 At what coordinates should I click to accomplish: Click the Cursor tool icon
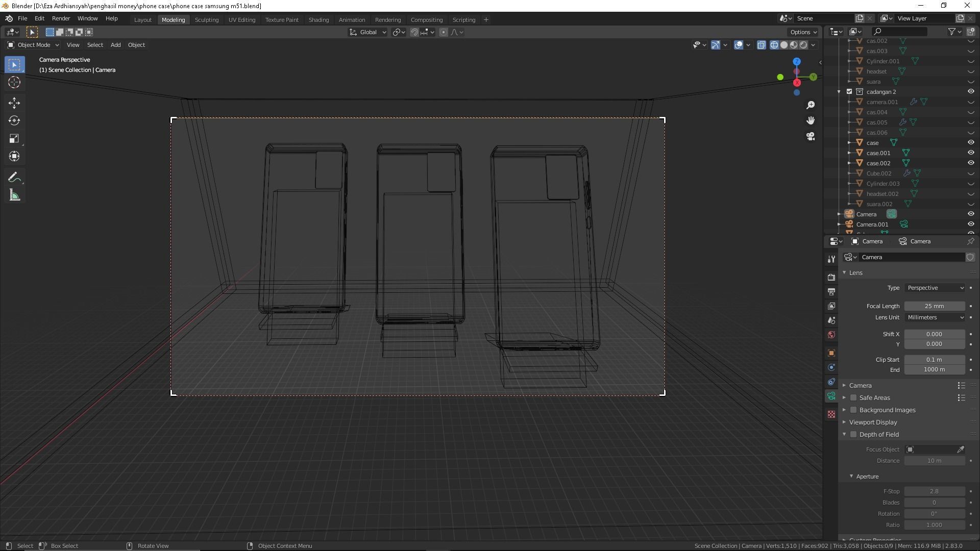tap(14, 82)
